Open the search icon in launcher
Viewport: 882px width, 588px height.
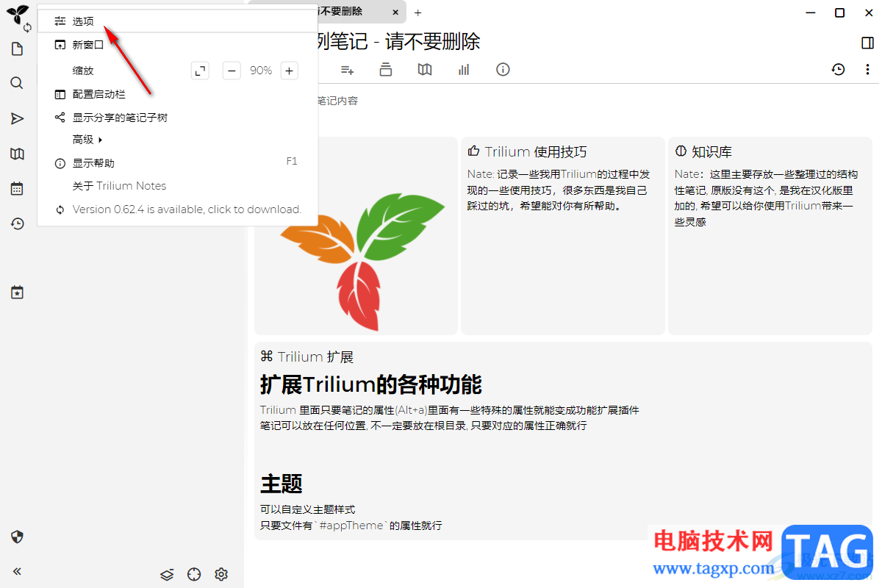(17, 83)
